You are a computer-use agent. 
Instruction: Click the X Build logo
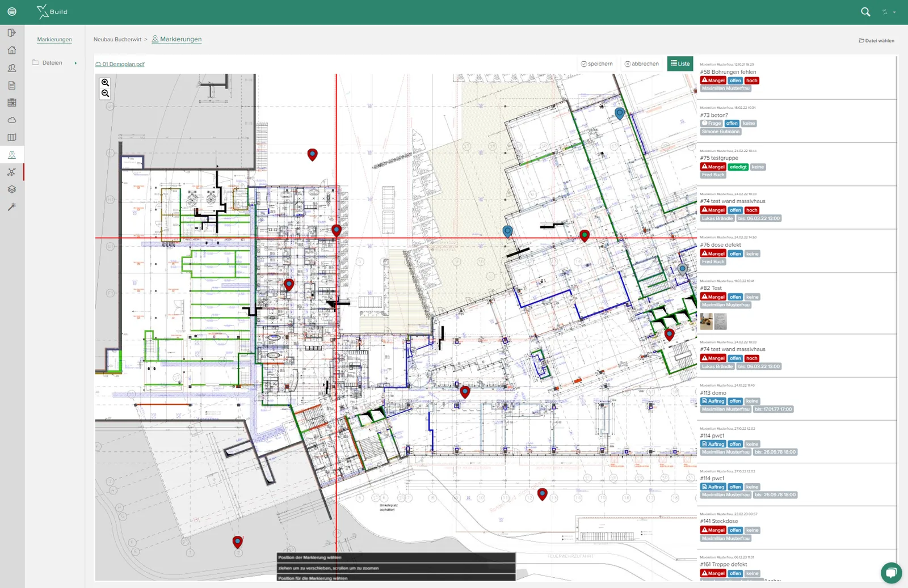pos(52,11)
